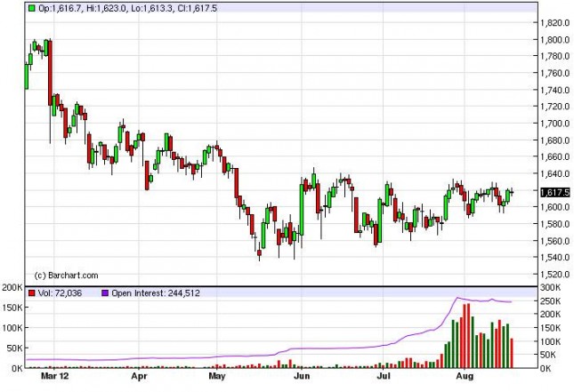574x392 pixels.
Task: Click the 100K left volume axis label
Action: pyautogui.click(x=12, y=328)
